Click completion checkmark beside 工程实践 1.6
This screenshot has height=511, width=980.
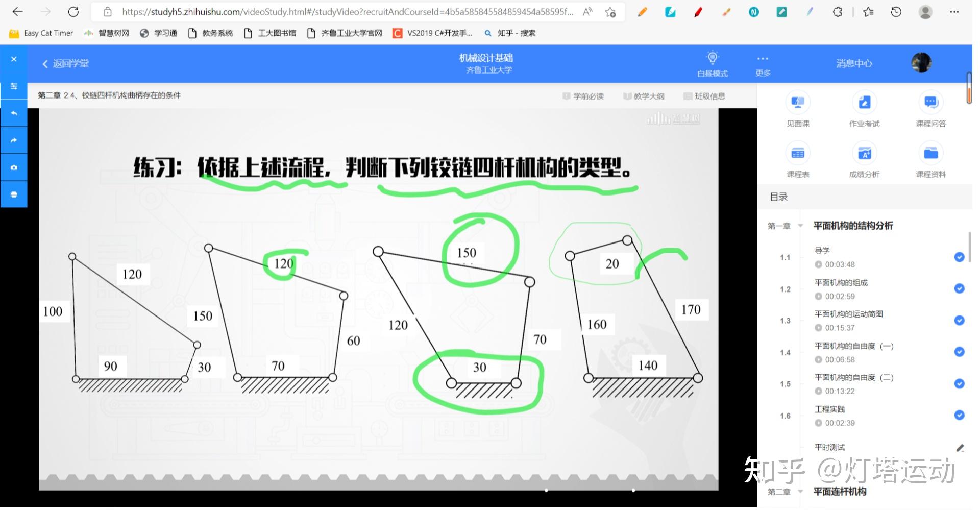(x=960, y=416)
